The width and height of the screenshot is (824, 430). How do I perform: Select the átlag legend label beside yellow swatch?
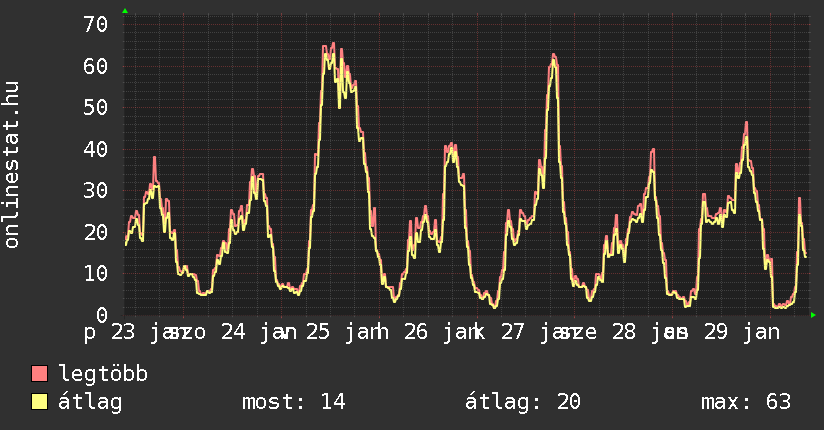tap(91, 402)
